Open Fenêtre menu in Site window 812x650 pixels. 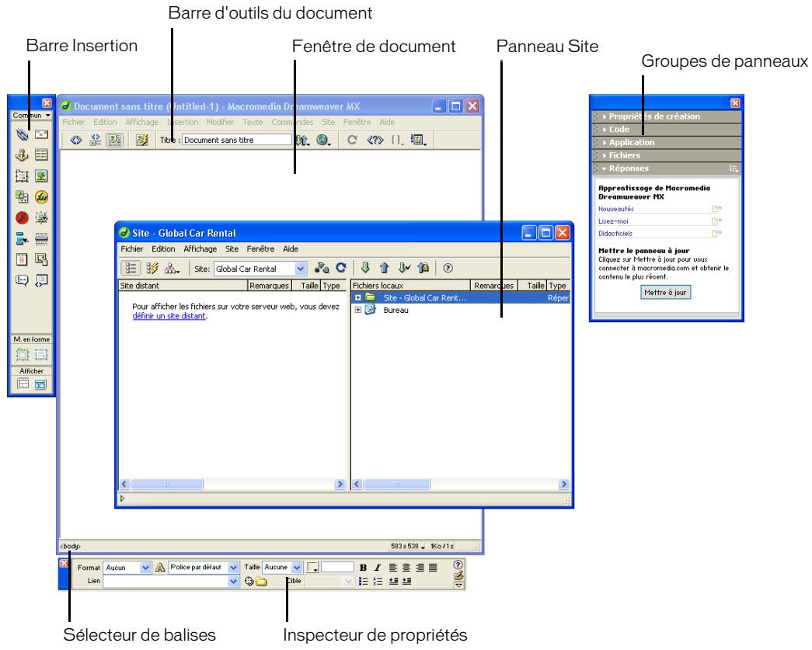coord(260,249)
